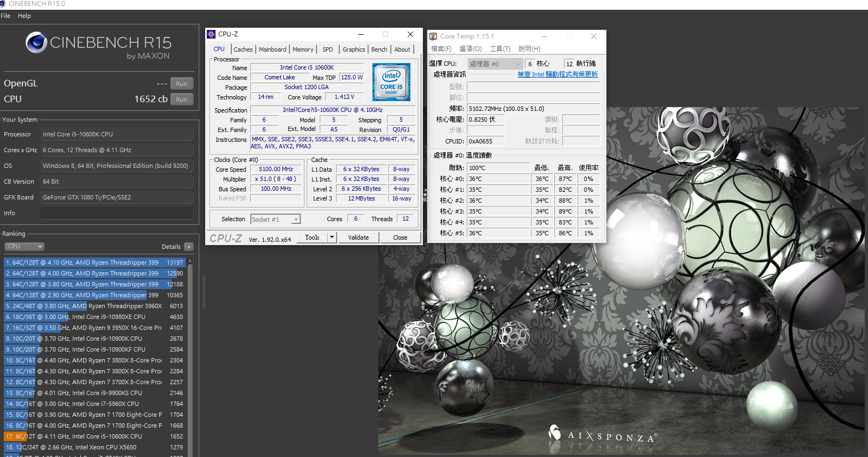Switch to the Bench tab in CPU-Z

click(379, 49)
